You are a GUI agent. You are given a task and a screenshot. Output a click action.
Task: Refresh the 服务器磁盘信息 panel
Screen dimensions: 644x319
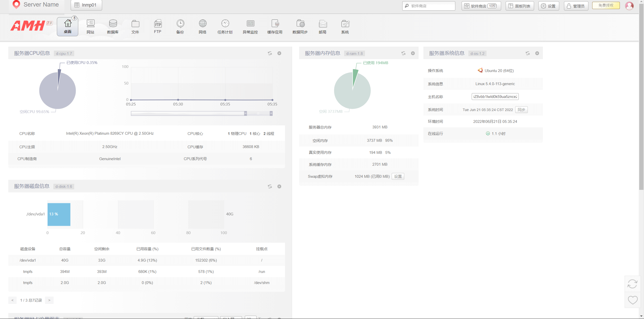click(270, 187)
